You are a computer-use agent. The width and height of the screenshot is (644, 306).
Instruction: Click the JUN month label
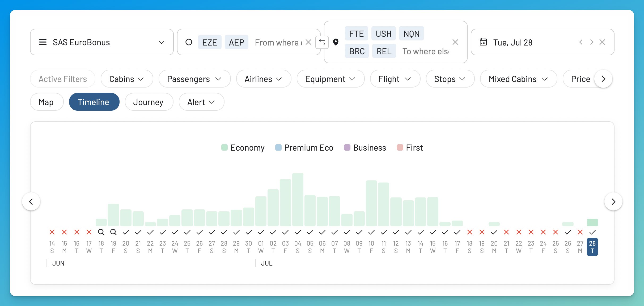click(58, 263)
